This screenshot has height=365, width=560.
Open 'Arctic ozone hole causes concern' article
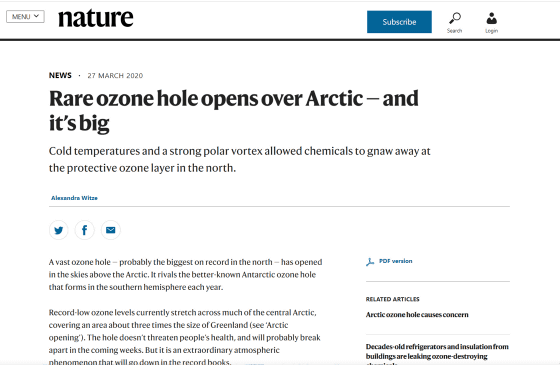(417, 315)
